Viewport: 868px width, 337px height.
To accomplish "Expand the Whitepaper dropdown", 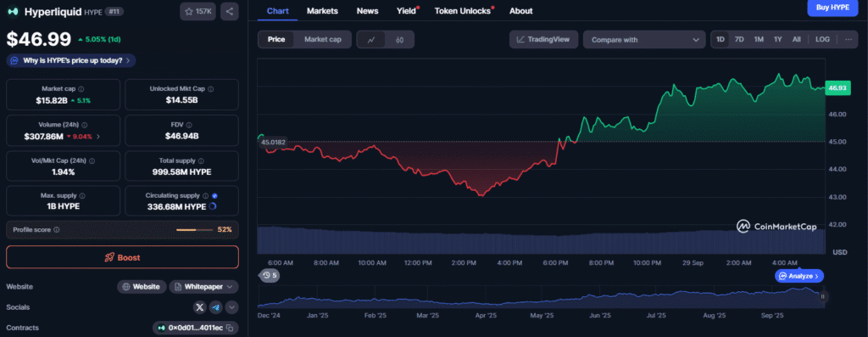I will point(203,287).
